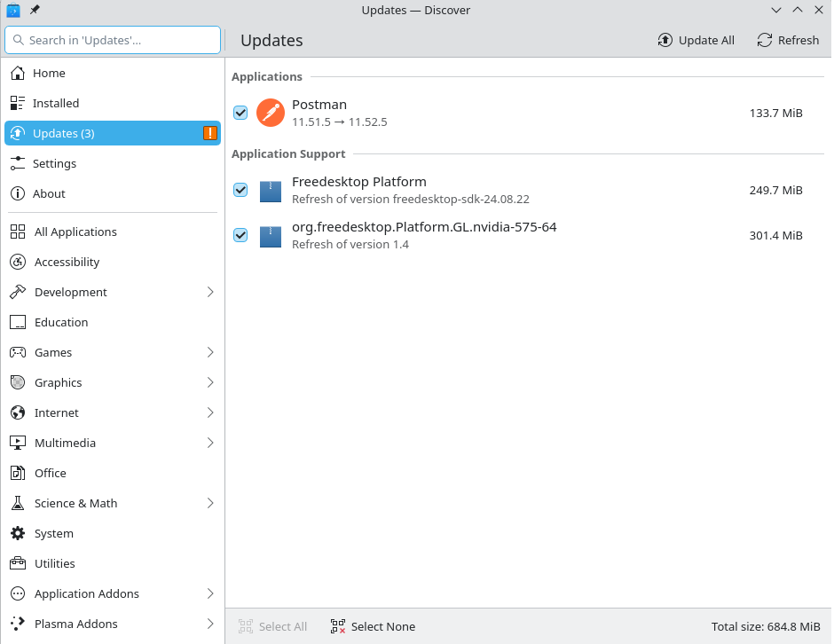Click the About info icon

click(18, 193)
